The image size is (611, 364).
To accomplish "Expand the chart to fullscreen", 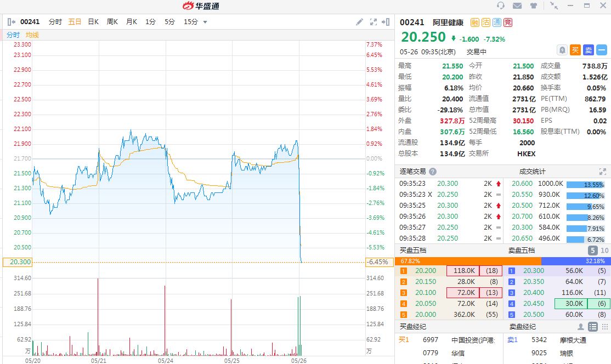I will click(x=374, y=22).
